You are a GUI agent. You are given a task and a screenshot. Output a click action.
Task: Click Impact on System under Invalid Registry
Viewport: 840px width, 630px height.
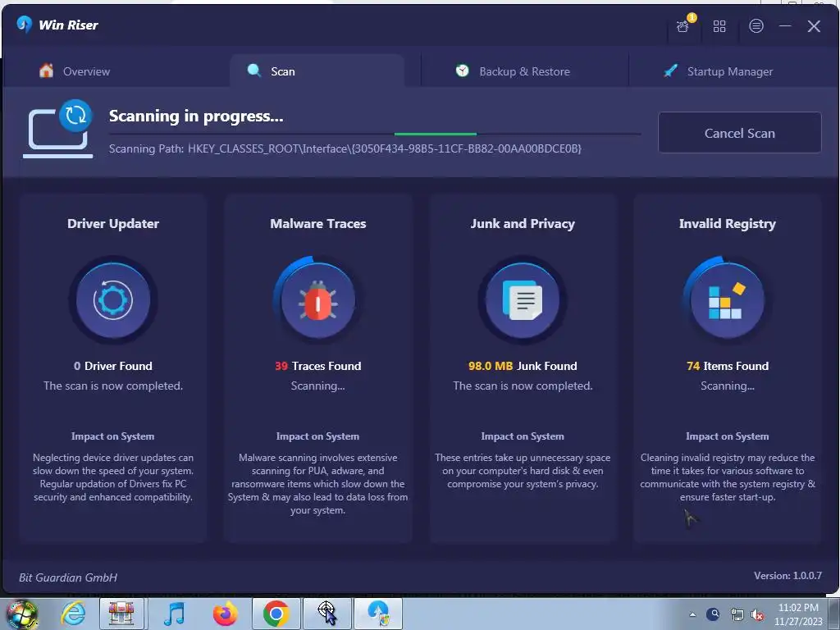(727, 436)
